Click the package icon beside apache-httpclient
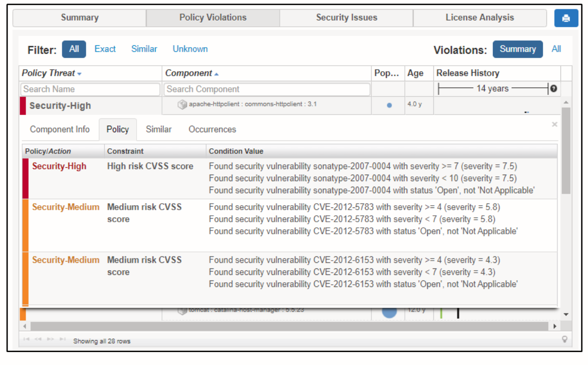The height and width of the screenshot is (365, 588). coord(182,104)
